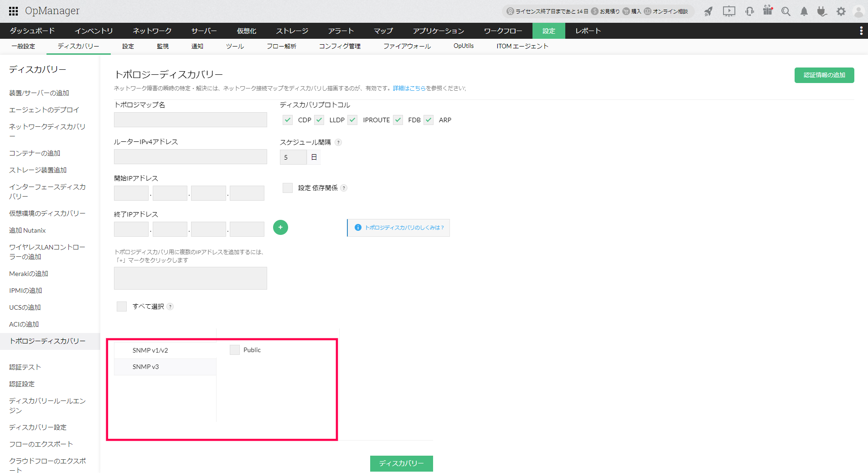Click help icon next to すべて選択
This screenshot has width=868, height=473.
coord(170,307)
